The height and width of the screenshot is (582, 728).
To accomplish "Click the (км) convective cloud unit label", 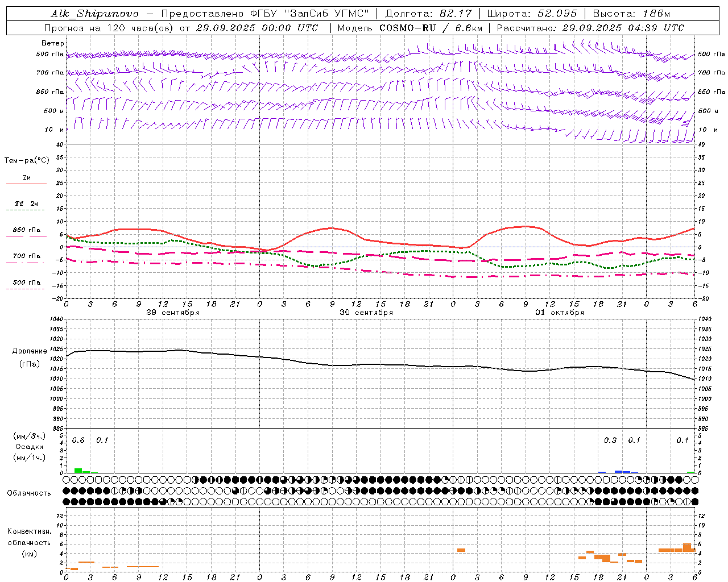I will [x=30, y=554].
